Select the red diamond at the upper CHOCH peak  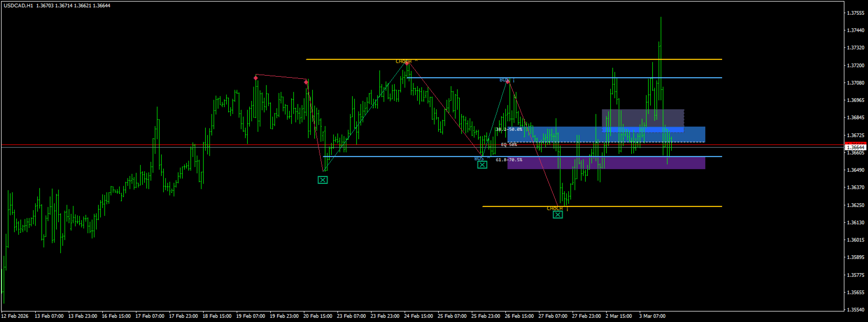point(407,63)
